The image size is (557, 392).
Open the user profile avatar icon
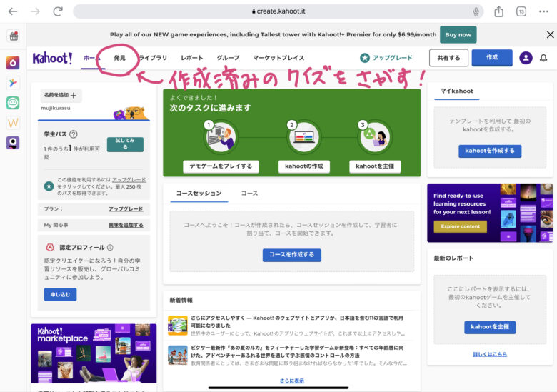coord(526,58)
